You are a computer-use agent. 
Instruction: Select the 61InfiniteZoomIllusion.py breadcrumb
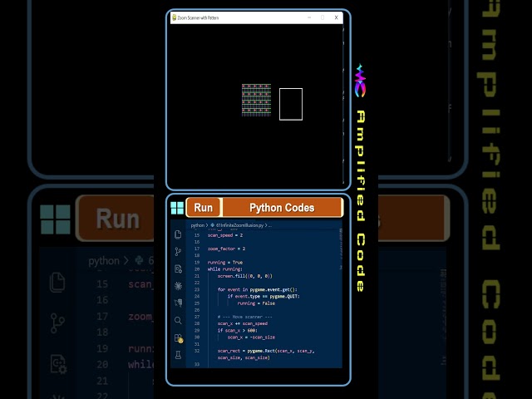(239, 225)
